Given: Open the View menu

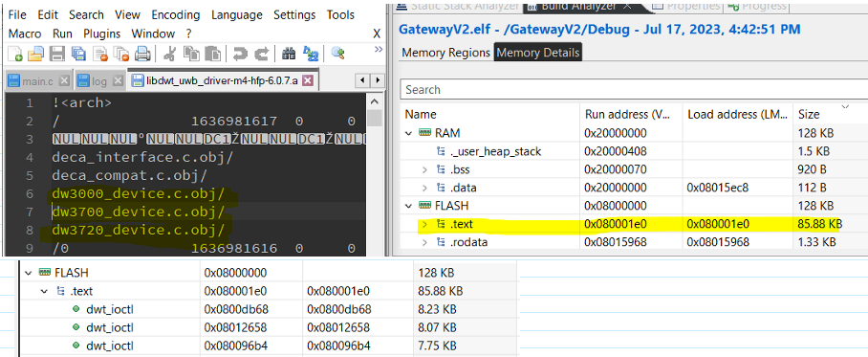Looking at the screenshot, I should (x=128, y=15).
